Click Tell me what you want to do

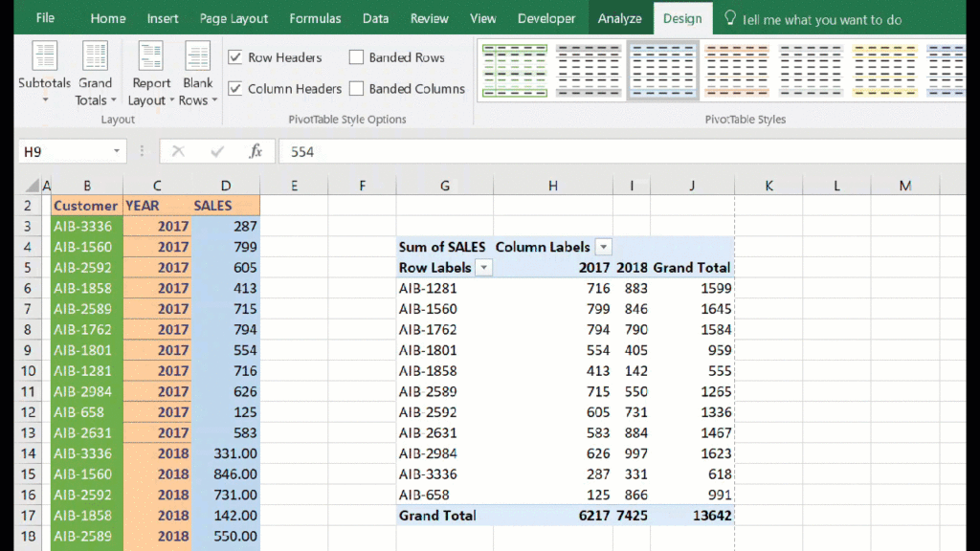821,19
